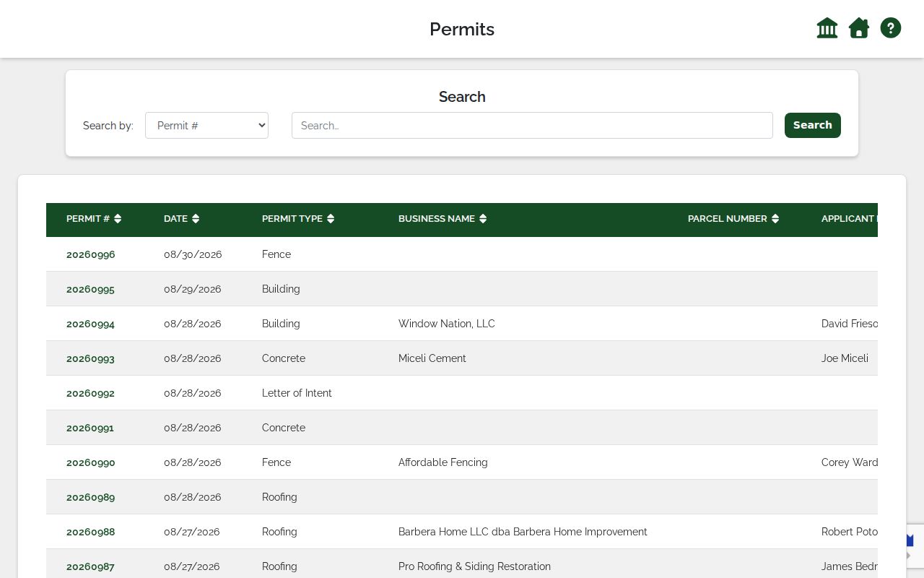Click the green Search button
Viewport: 924px width, 578px height.
tap(813, 125)
